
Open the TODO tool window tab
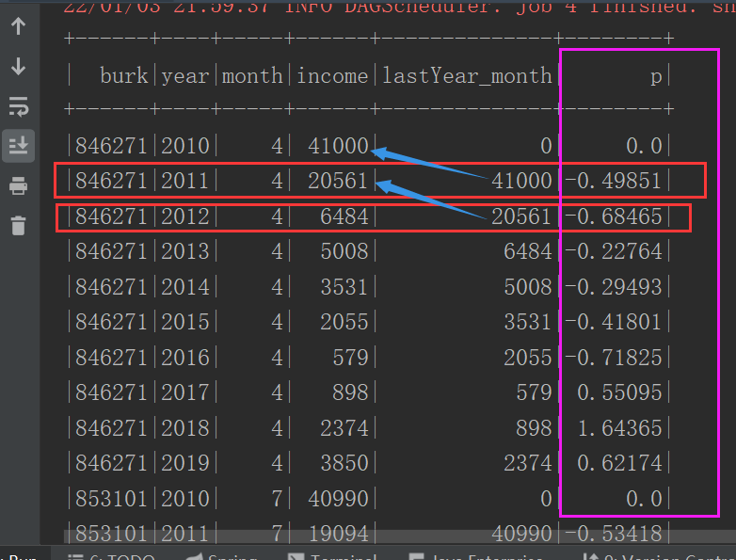coord(112,557)
